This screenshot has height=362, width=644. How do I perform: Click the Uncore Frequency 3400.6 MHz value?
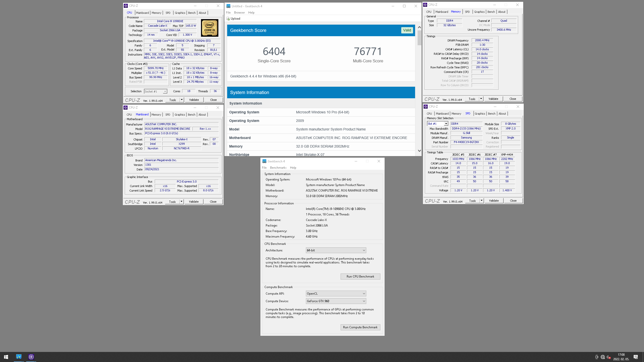coord(504,30)
